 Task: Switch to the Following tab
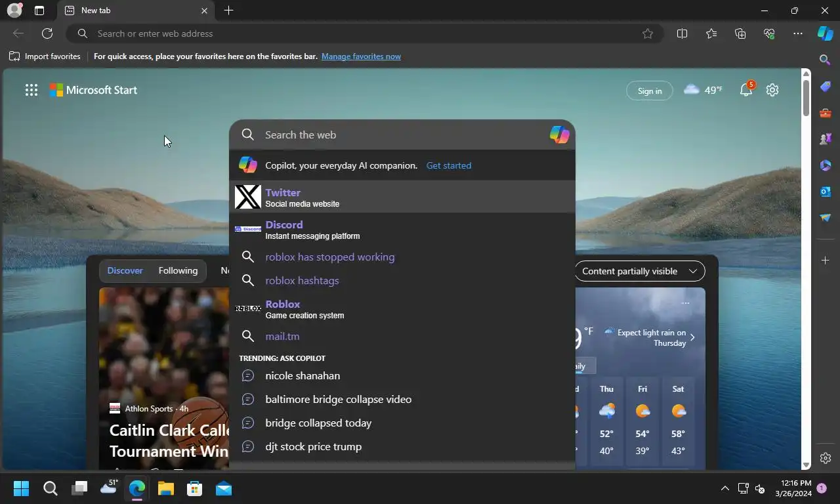coord(178,270)
